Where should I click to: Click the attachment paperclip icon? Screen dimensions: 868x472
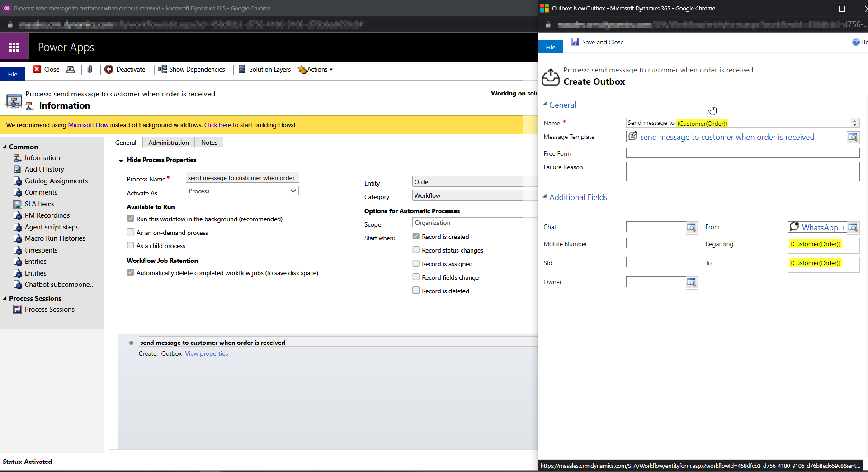tap(90, 69)
